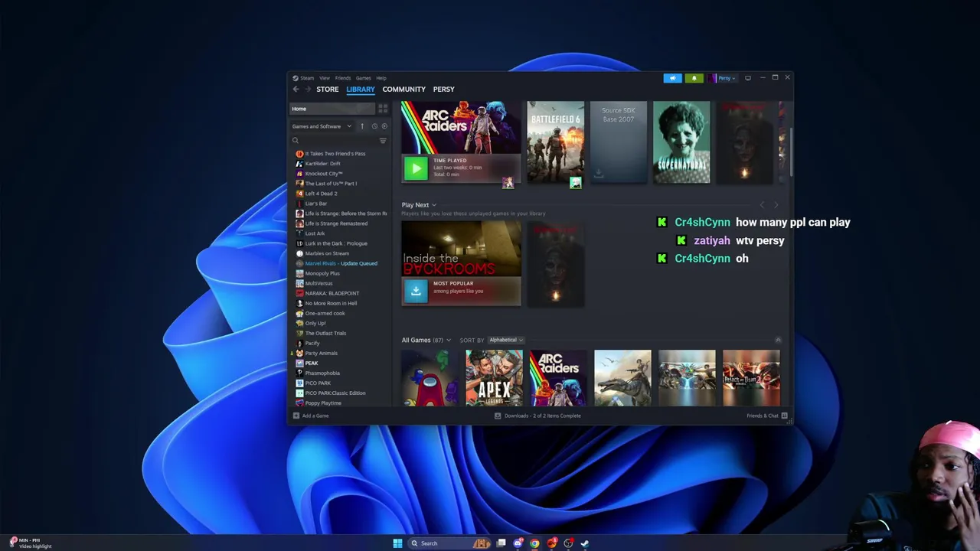
Task: Select Marvel Rivals - Update Queued
Action: (x=341, y=263)
